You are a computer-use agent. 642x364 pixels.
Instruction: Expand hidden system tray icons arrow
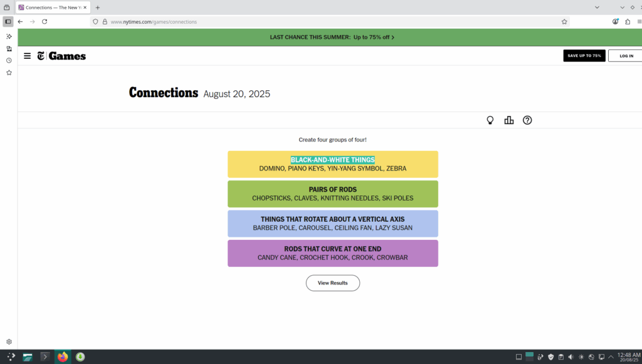pos(611,357)
